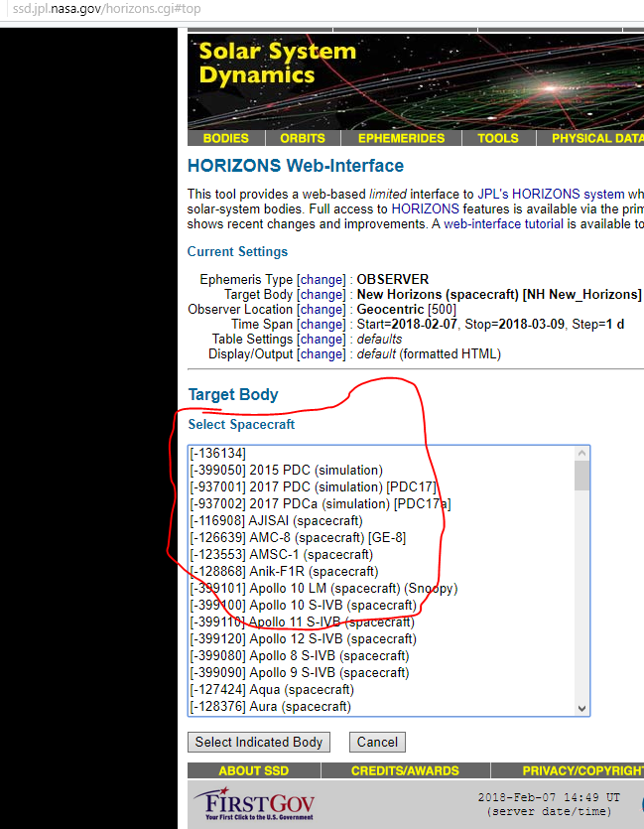Click the spacecraft list scroll-up arrow
The width and height of the screenshot is (644, 829).
(x=582, y=454)
